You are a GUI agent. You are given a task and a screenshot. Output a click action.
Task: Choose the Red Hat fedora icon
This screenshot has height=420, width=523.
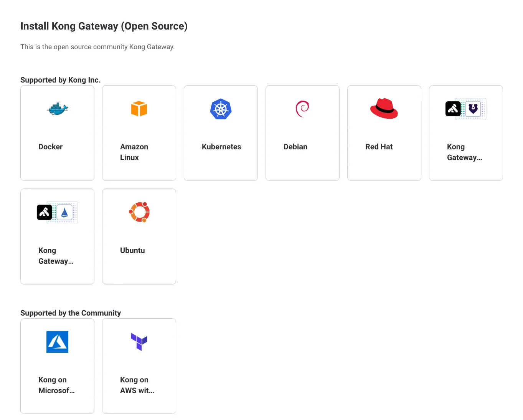pyautogui.click(x=384, y=109)
